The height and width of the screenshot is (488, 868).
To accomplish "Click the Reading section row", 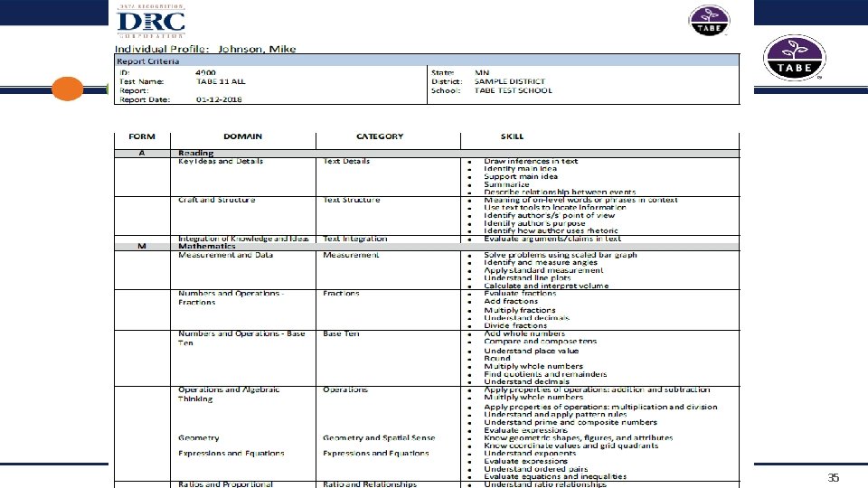I will [427, 154].
